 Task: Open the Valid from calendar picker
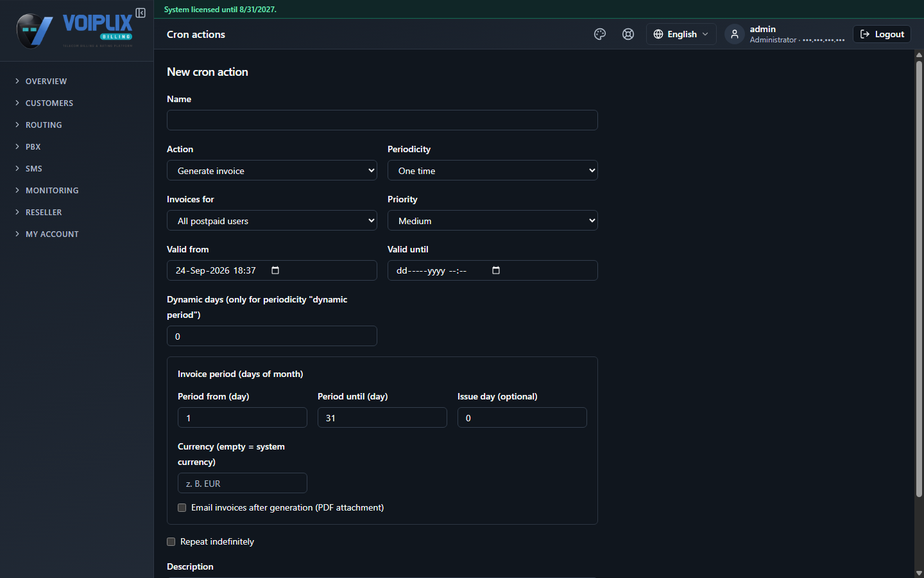point(275,270)
